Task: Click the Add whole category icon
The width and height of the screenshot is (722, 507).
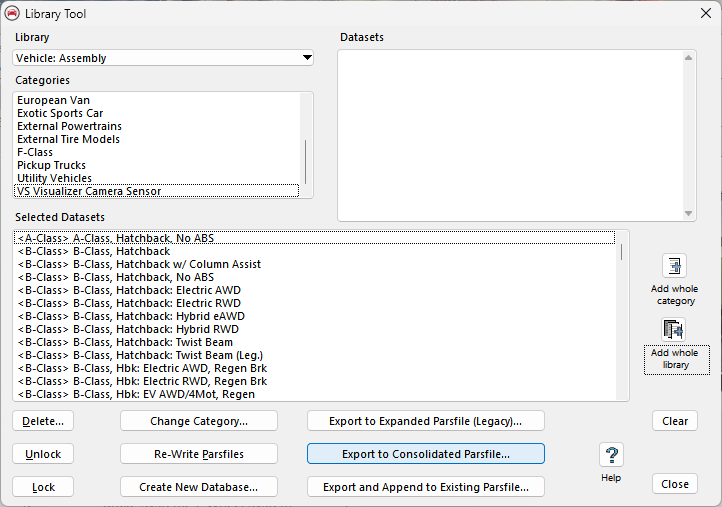Action: tap(675, 266)
